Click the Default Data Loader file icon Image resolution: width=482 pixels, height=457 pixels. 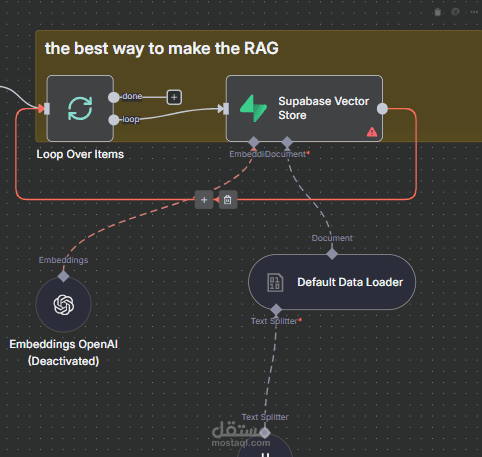[275, 282]
